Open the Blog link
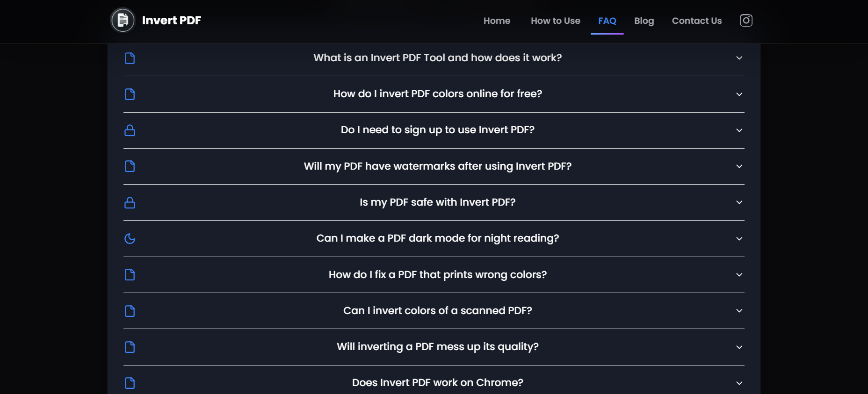This screenshot has height=394, width=868. pos(644,21)
